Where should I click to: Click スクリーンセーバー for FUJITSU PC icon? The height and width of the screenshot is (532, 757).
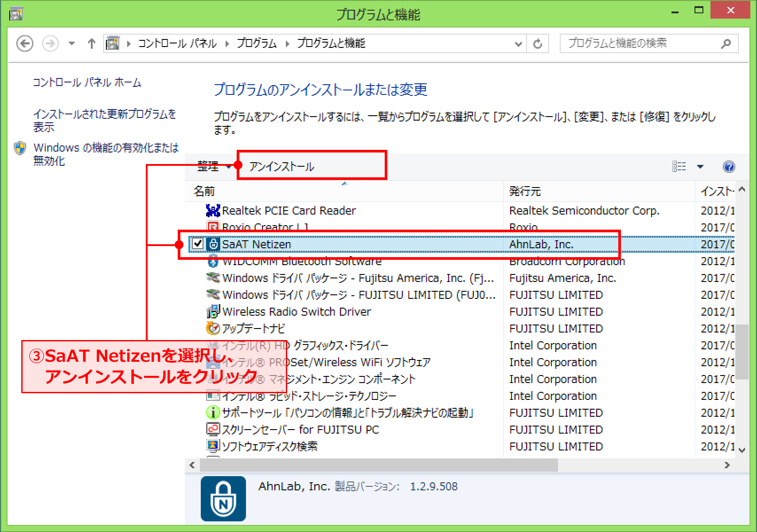click(213, 429)
